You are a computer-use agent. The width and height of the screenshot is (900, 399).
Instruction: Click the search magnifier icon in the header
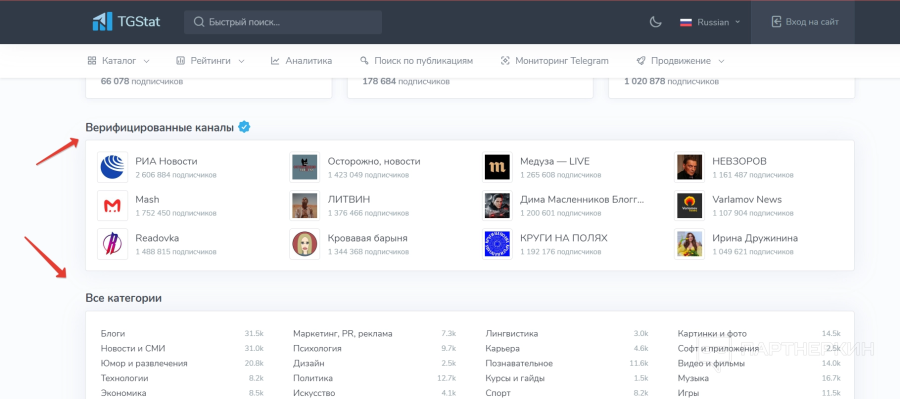tap(199, 22)
